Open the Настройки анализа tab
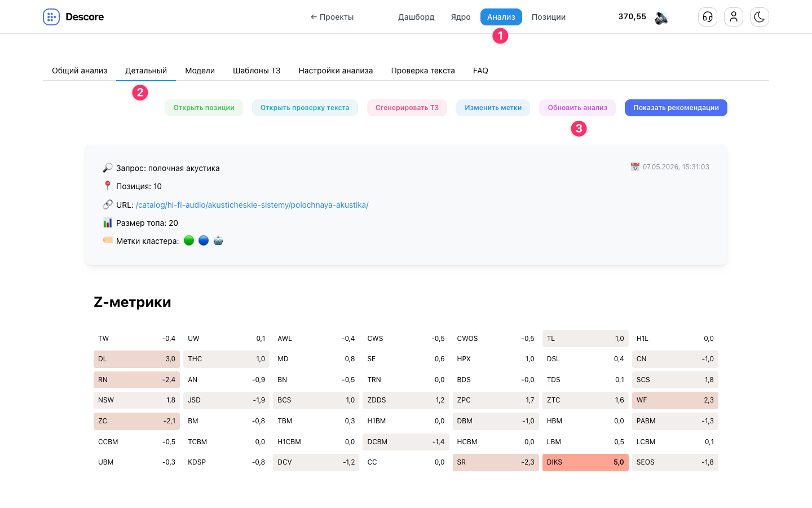The image size is (812, 508). (336, 71)
